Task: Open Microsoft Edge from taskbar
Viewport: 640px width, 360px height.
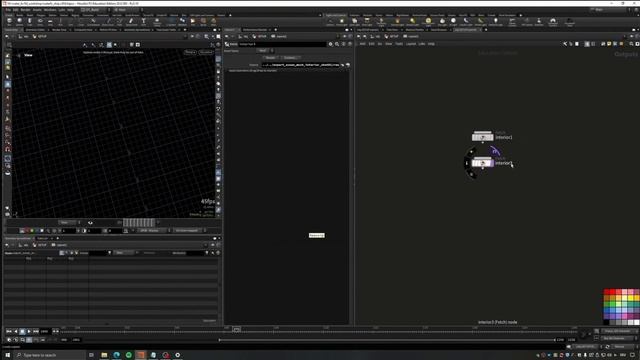Action: click(x=116, y=355)
